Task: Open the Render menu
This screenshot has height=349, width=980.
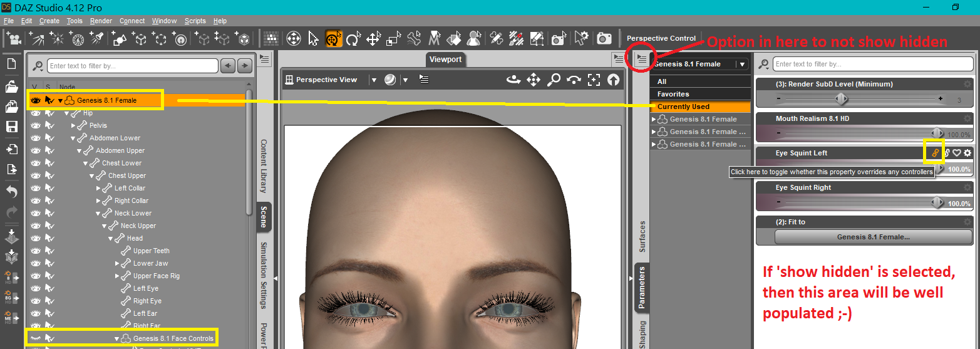Action: (x=101, y=21)
